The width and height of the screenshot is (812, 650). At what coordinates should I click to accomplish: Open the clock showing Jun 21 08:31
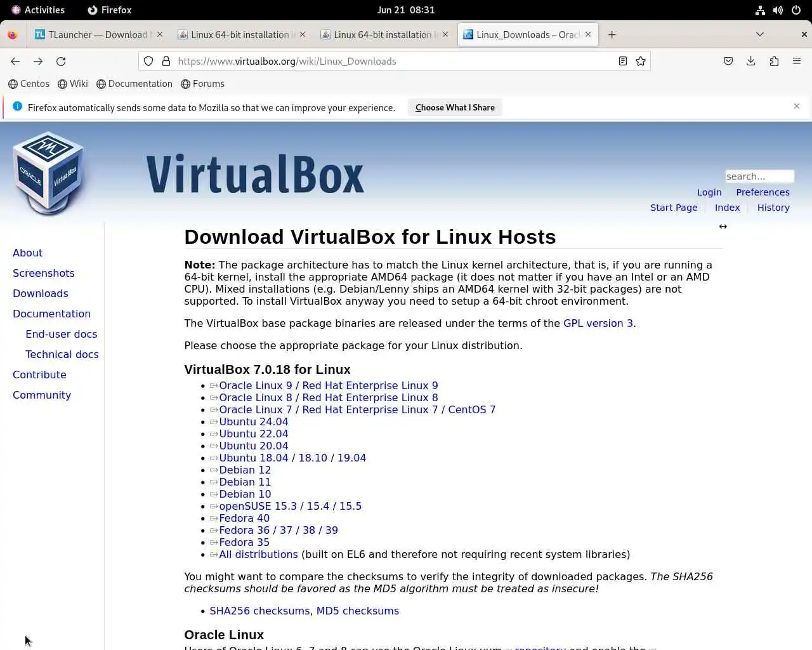[406, 10]
